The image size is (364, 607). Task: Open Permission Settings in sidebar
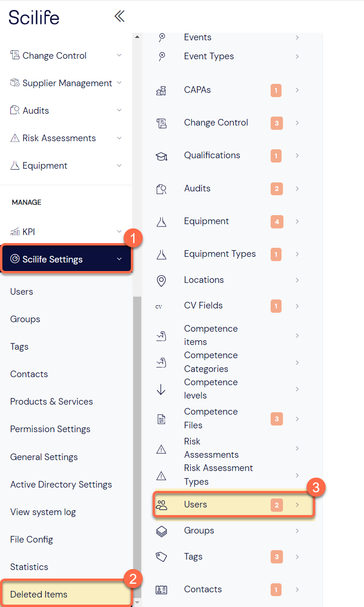coord(50,429)
